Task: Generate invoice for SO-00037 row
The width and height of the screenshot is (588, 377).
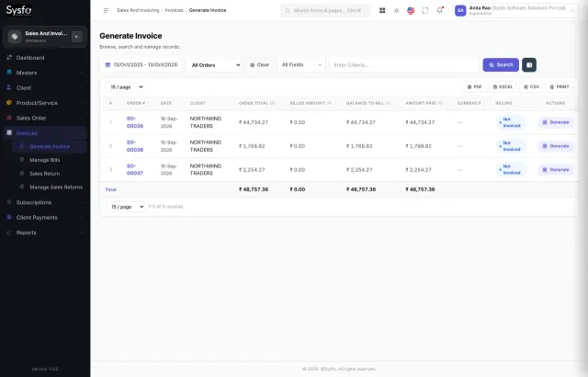Action: [556, 169]
